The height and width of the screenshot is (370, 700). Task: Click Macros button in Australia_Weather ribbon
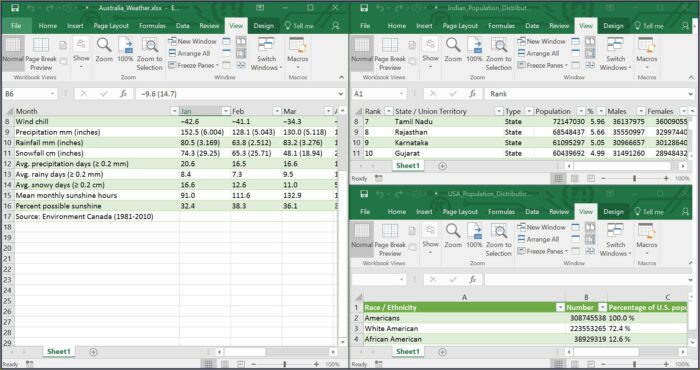coord(298,54)
